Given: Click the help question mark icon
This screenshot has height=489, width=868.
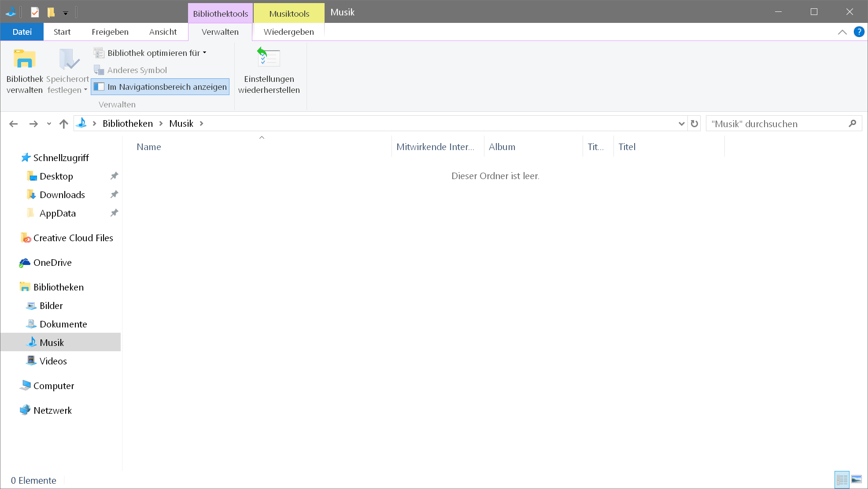Looking at the screenshot, I should coord(858,32).
